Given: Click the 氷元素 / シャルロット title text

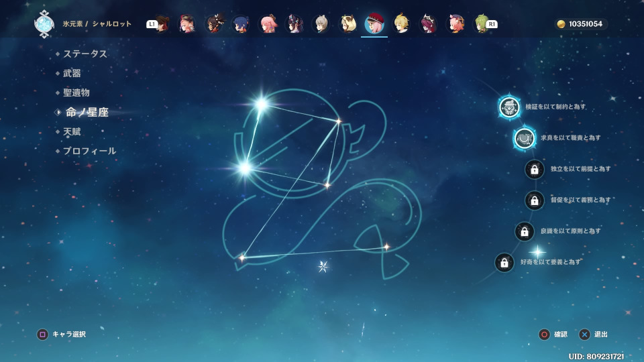Looking at the screenshot, I should pos(97,24).
